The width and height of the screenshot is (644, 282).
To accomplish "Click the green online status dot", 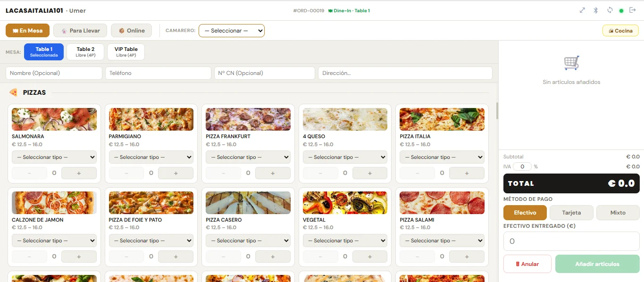I will 621,11.
